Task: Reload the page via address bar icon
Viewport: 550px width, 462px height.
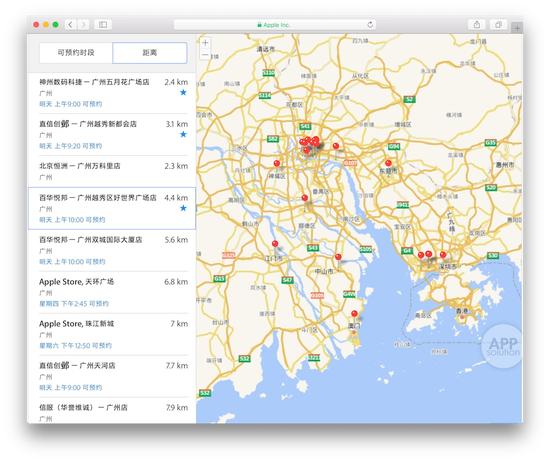Action: 370,25
